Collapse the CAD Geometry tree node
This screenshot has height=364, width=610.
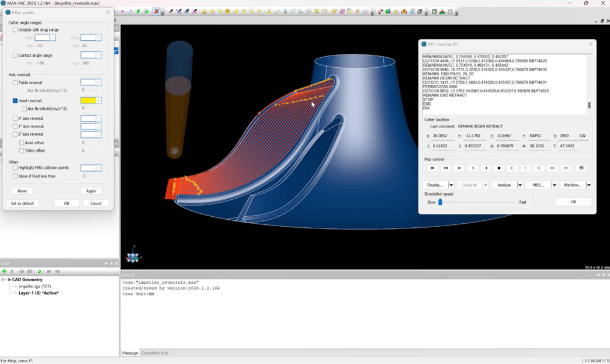pos(3,279)
